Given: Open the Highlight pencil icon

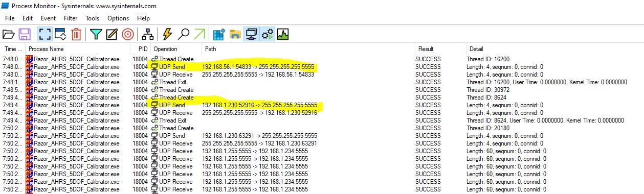Looking at the screenshot, I should coord(112,34).
